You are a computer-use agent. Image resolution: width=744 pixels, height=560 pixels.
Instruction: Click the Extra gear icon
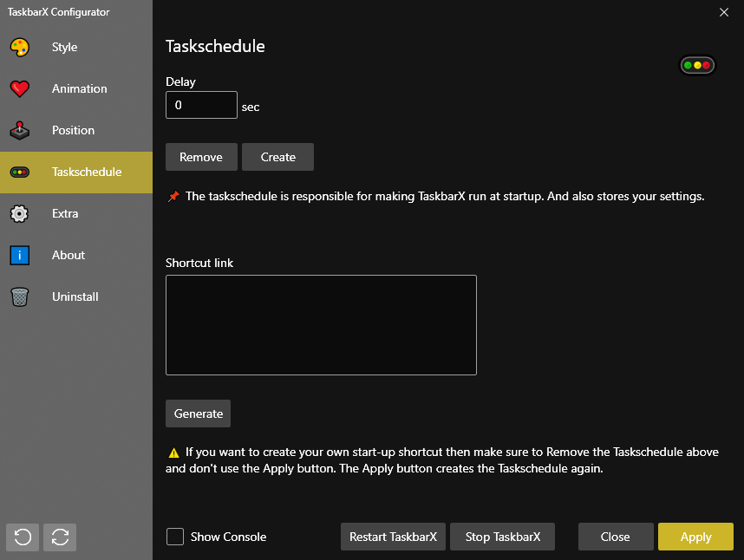coord(19,214)
